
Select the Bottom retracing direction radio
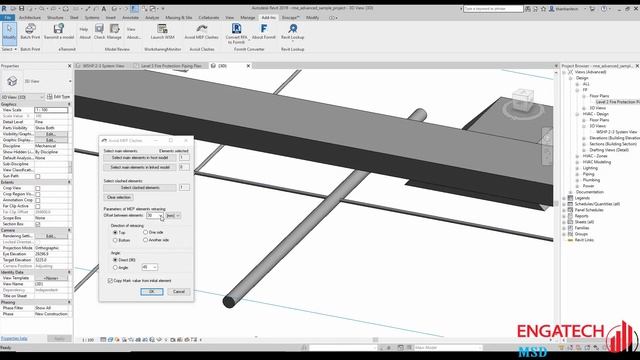point(115,240)
